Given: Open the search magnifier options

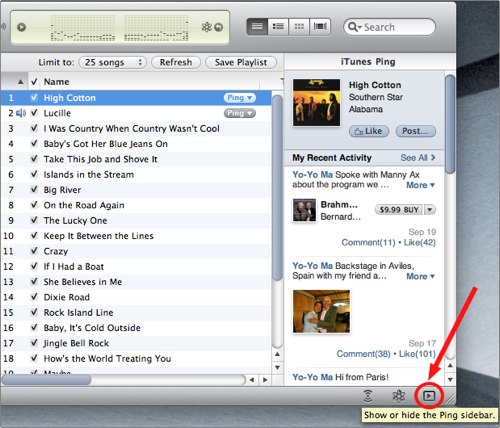Looking at the screenshot, I should (x=355, y=27).
